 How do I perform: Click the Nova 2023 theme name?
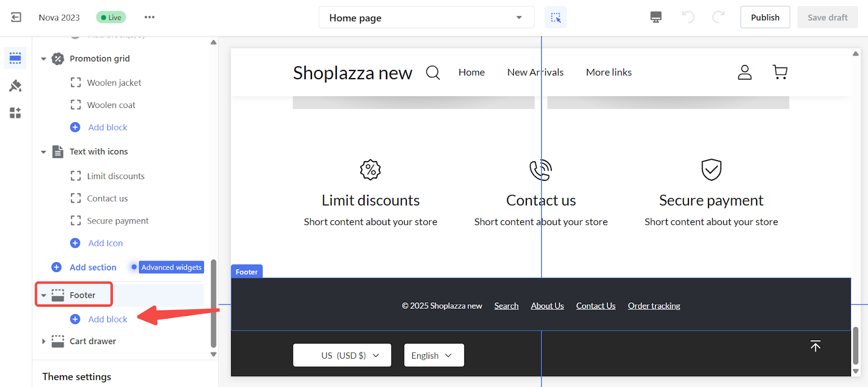coord(59,17)
